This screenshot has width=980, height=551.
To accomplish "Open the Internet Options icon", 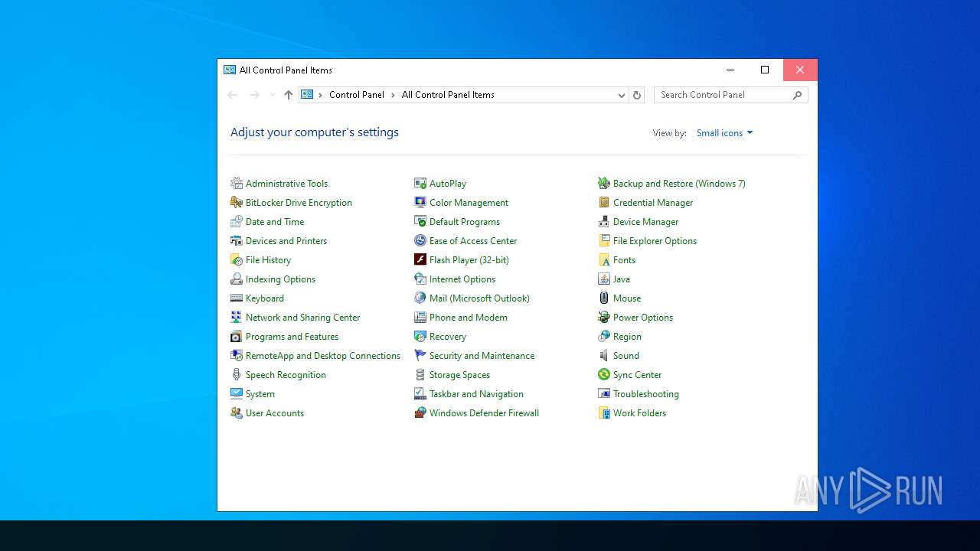I will pyautogui.click(x=420, y=279).
